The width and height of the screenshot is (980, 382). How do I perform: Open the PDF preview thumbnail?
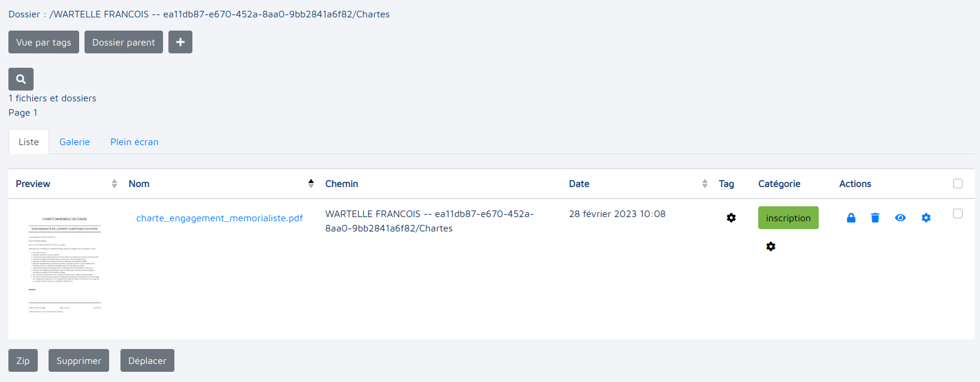point(65,264)
